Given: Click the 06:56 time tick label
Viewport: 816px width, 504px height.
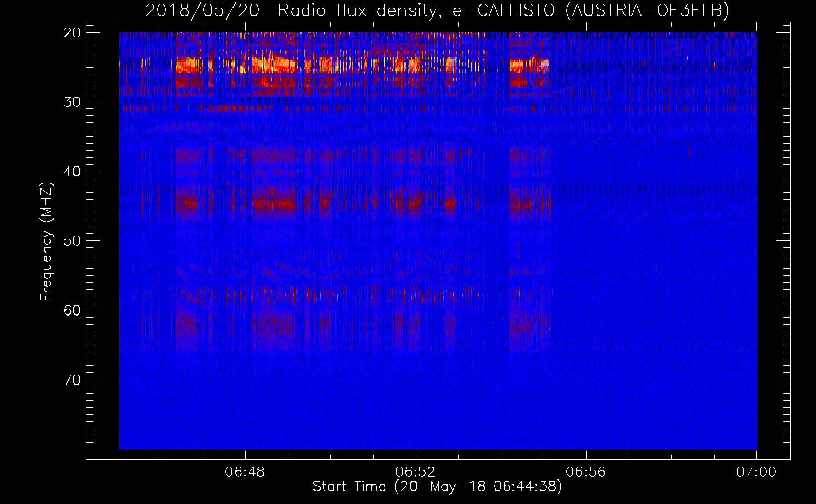Looking at the screenshot, I should coord(586,472).
